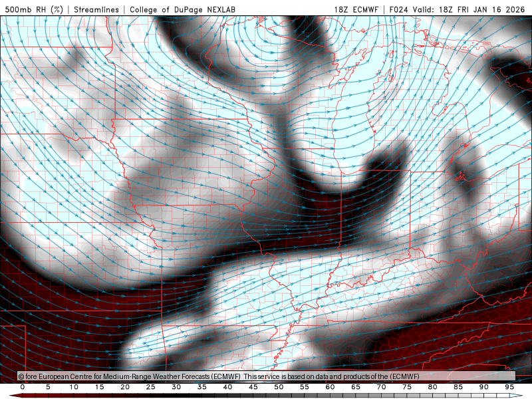532x399 pixels.
Task: Click the "60" colorbar label
Action: click(x=330, y=387)
